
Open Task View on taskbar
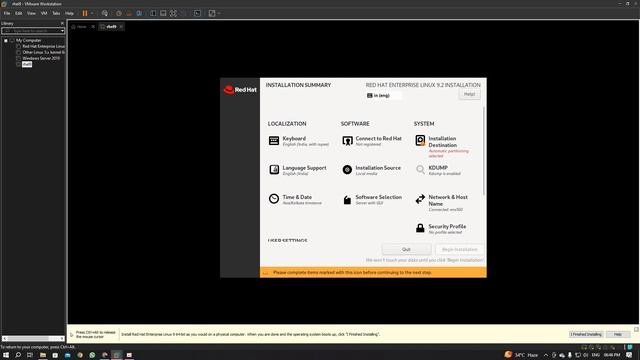click(30, 355)
